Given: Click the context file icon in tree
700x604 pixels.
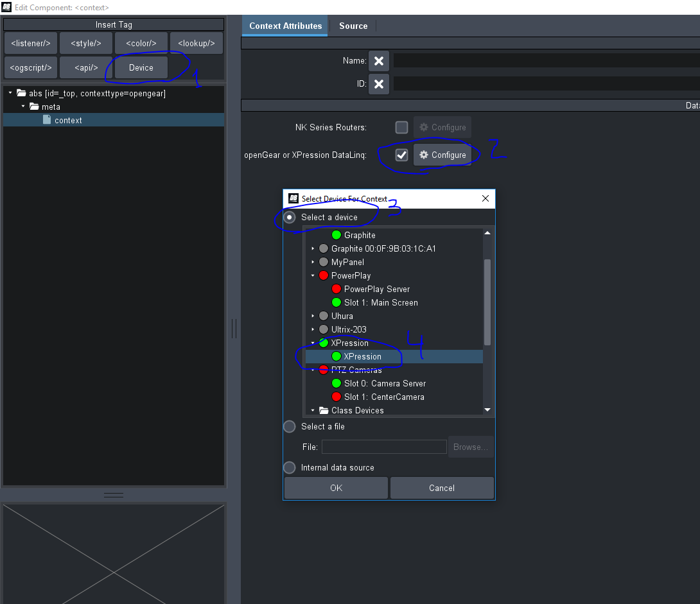Looking at the screenshot, I should [47, 120].
